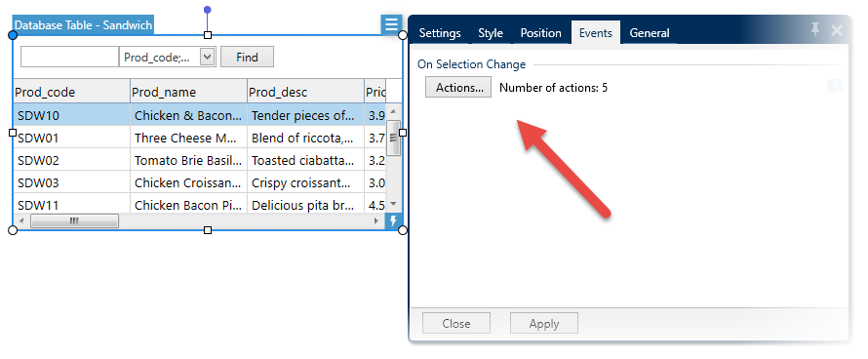The width and height of the screenshot is (868, 359).
Task: Click the lightning bolt events icon
Action: coord(394,221)
